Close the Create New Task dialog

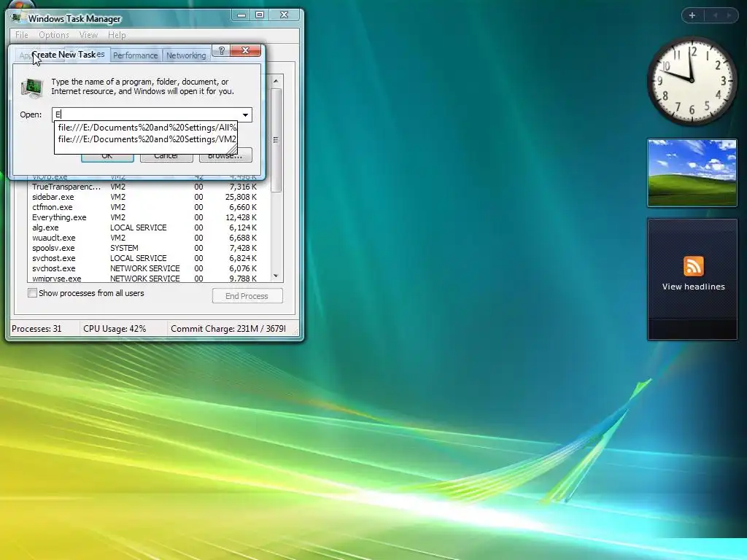(x=245, y=50)
